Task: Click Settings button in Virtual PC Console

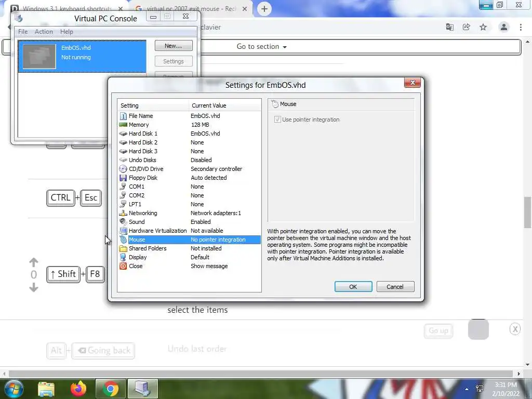Action: (x=174, y=61)
